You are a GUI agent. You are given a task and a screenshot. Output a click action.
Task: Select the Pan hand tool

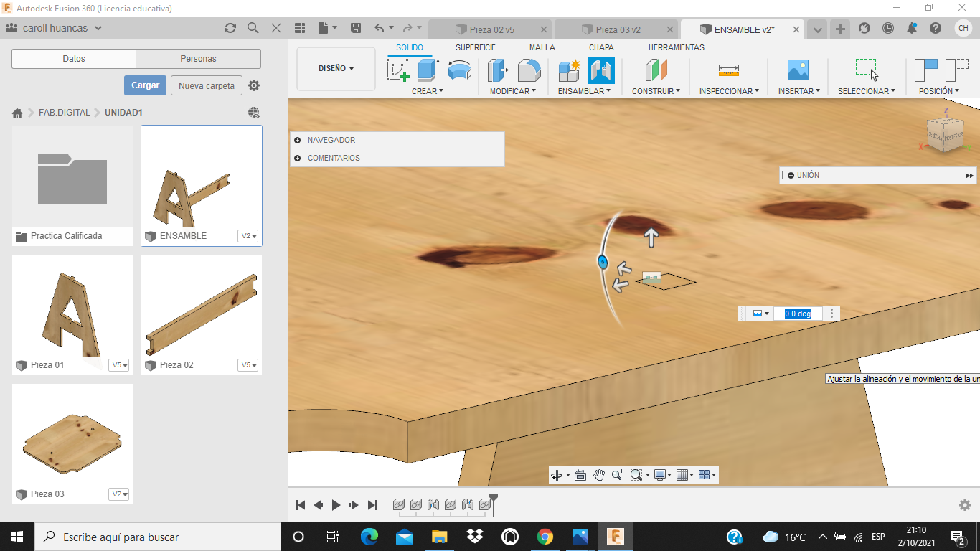tap(599, 475)
